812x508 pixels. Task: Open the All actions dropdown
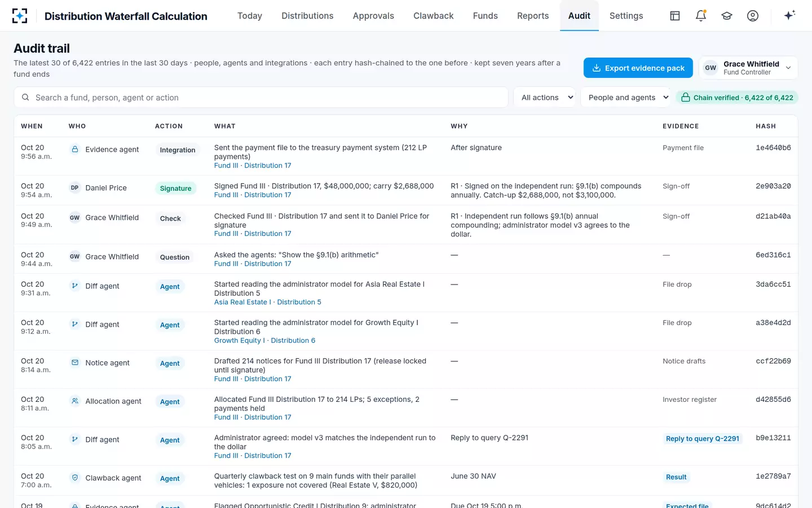(545, 98)
